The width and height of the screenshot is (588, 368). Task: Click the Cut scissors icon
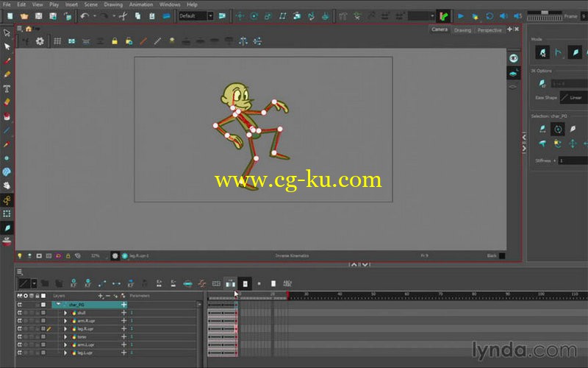tap(123, 16)
